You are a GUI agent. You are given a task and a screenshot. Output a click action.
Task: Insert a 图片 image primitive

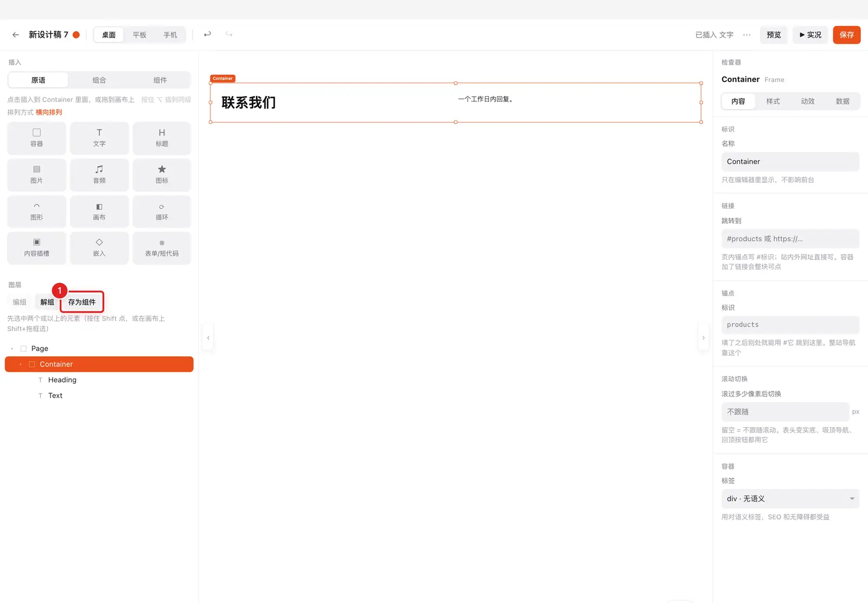pyautogui.click(x=37, y=175)
